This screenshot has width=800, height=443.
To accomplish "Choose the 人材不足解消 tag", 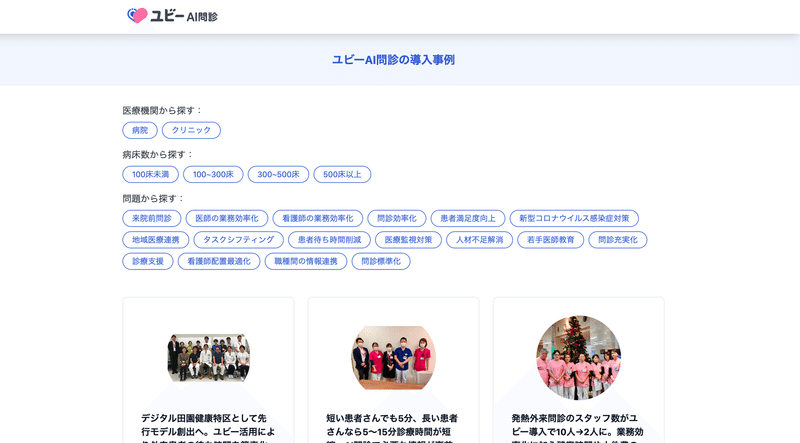I will [480, 239].
